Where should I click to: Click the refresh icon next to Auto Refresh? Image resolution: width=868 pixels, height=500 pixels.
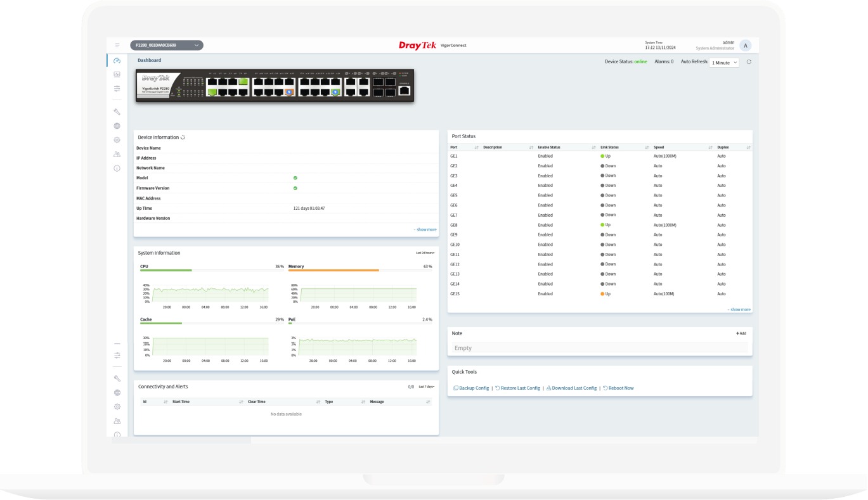[x=749, y=62]
